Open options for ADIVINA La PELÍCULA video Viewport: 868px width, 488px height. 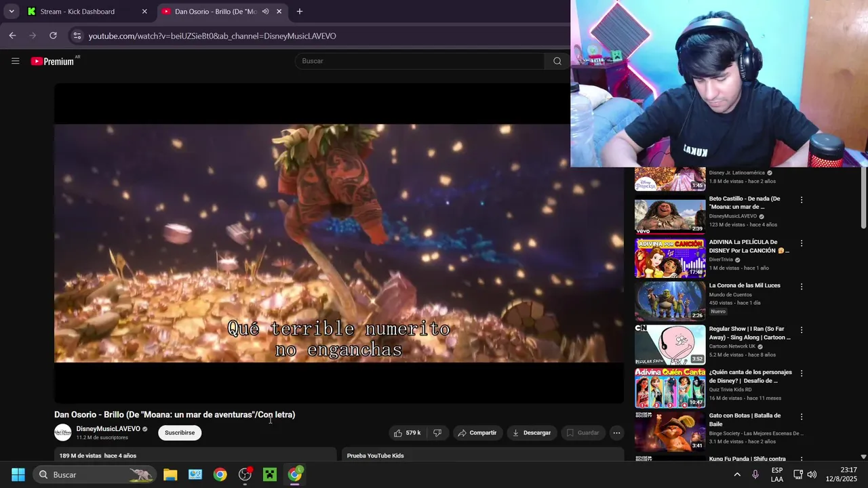[x=802, y=243]
